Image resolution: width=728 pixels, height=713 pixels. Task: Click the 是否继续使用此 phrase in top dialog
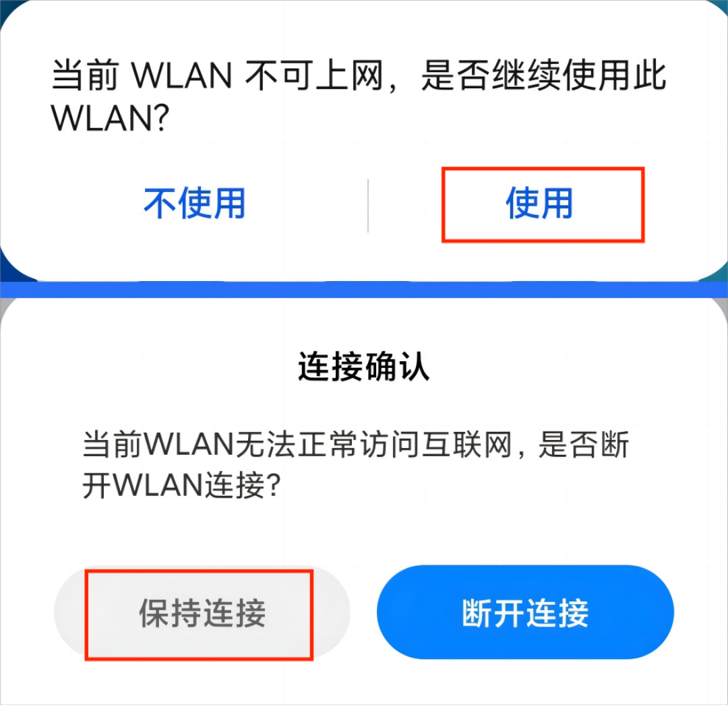[x=544, y=75]
